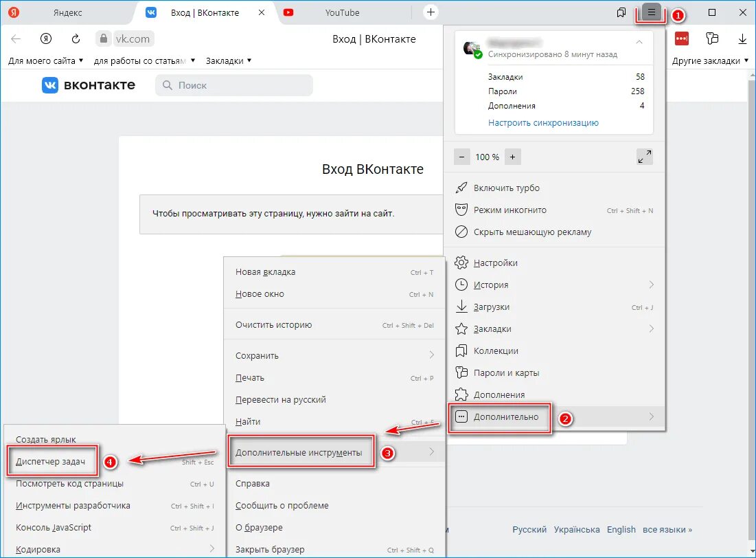Collapse the sync account panel chevron
The image size is (756, 558).
639,42
